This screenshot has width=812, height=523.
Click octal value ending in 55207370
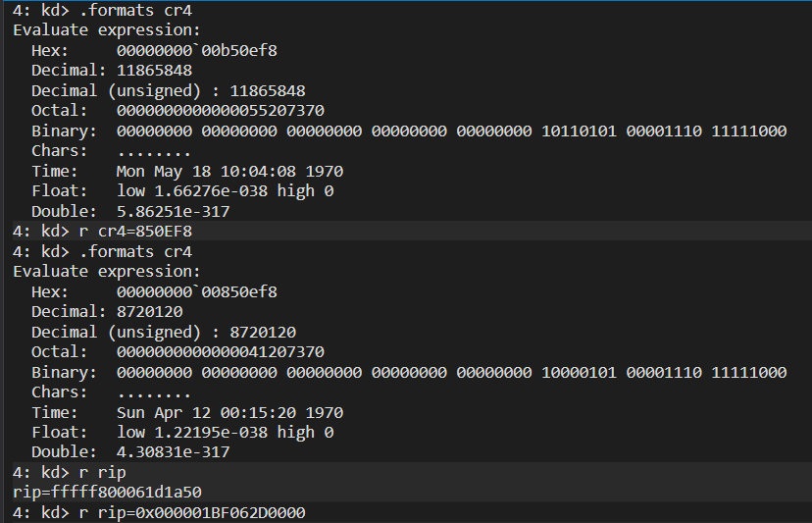[x=220, y=111]
